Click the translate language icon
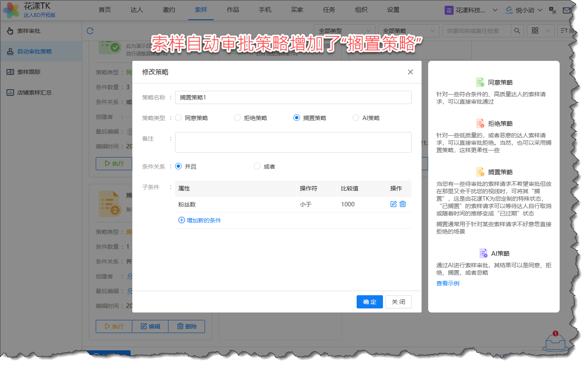588x368 pixels. pos(553,10)
